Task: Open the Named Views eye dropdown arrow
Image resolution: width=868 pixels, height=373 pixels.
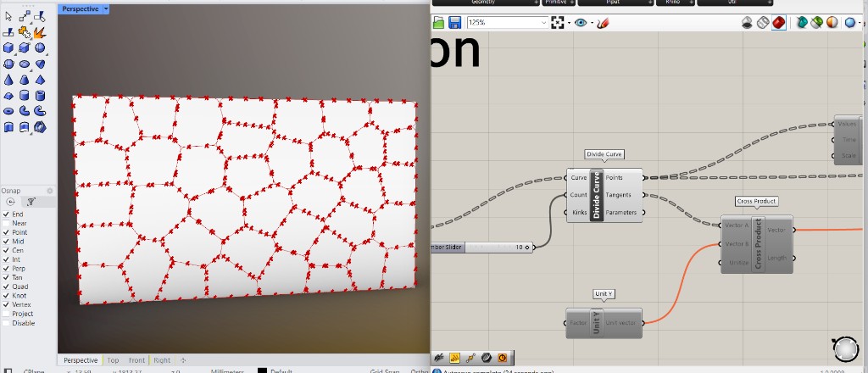Action: coord(592,23)
